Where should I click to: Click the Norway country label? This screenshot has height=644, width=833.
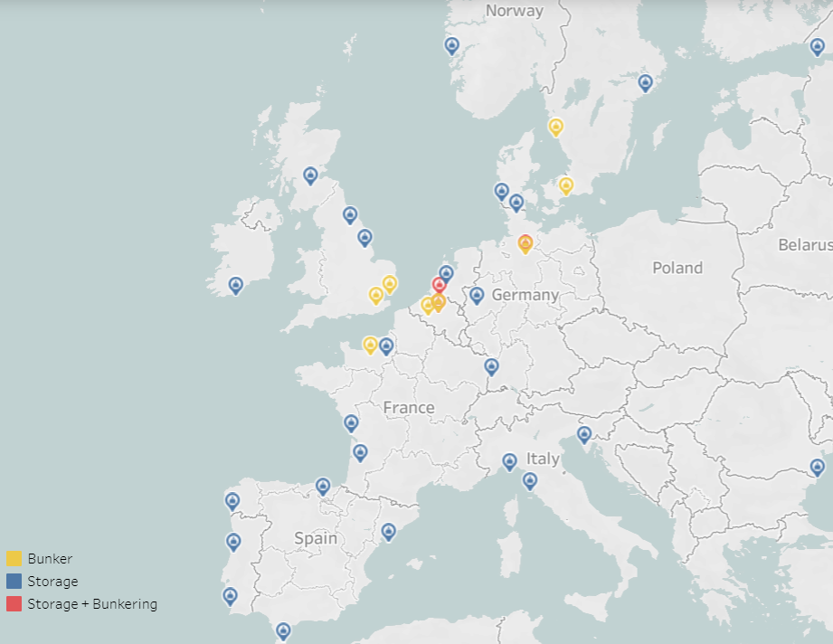pos(515,11)
